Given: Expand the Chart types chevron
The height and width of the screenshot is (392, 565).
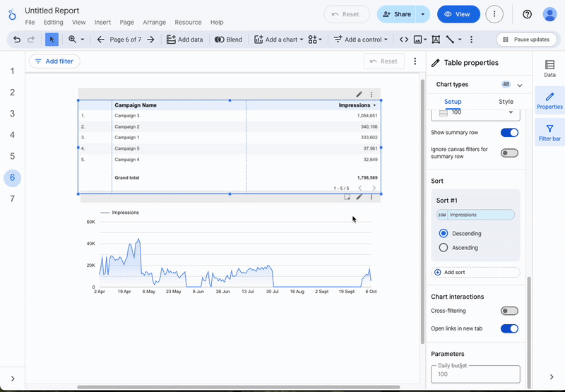Looking at the screenshot, I should point(520,85).
